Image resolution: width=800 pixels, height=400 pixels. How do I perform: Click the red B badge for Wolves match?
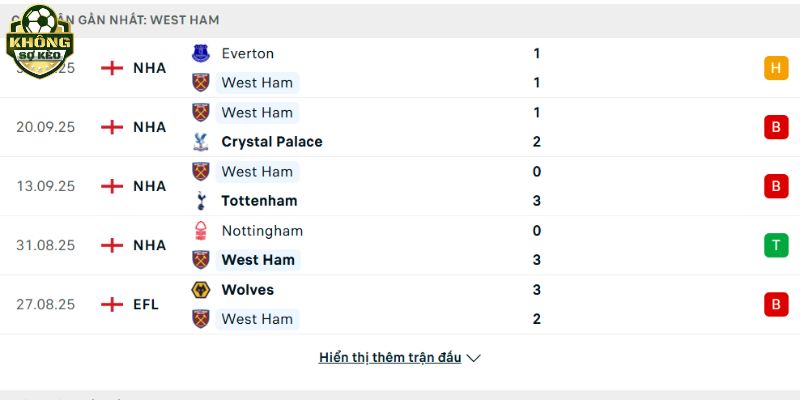[x=776, y=304]
